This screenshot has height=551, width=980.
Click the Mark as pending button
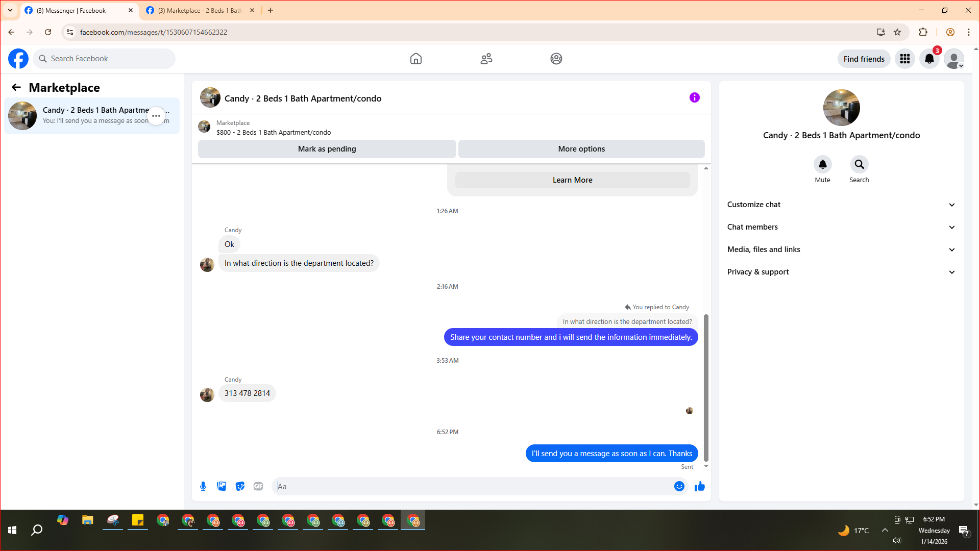[327, 149]
